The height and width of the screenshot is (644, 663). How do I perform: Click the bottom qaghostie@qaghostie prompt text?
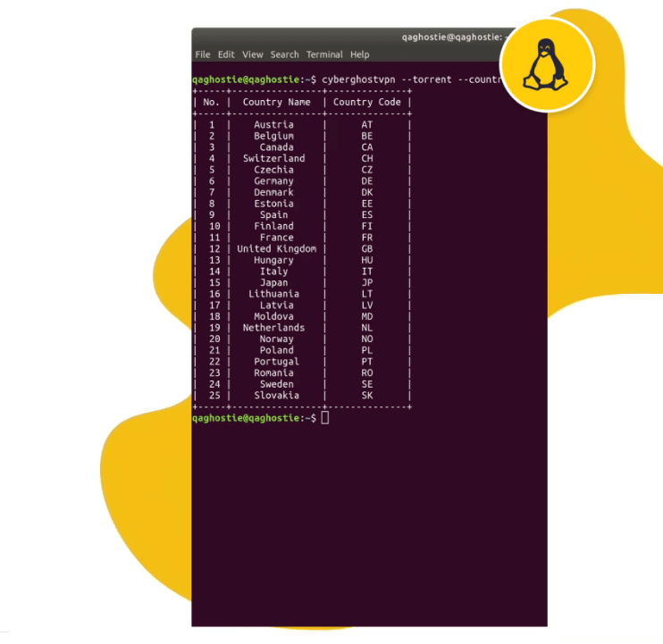(x=246, y=418)
